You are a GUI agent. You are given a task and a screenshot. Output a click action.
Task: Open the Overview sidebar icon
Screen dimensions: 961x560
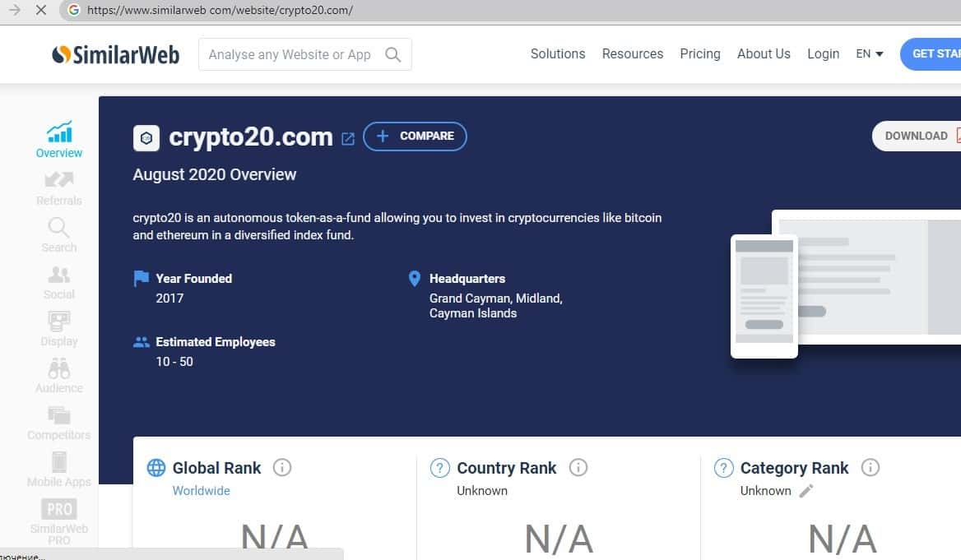click(x=59, y=132)
